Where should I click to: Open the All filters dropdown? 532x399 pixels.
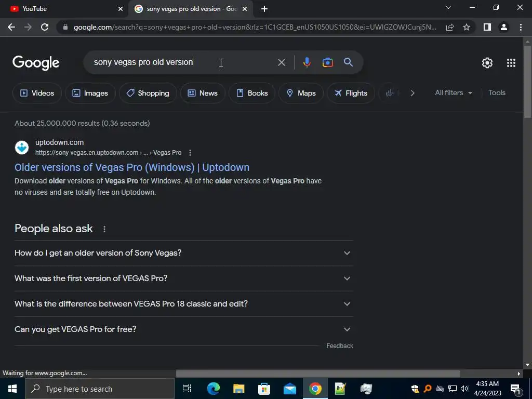(x=454, y=92)
